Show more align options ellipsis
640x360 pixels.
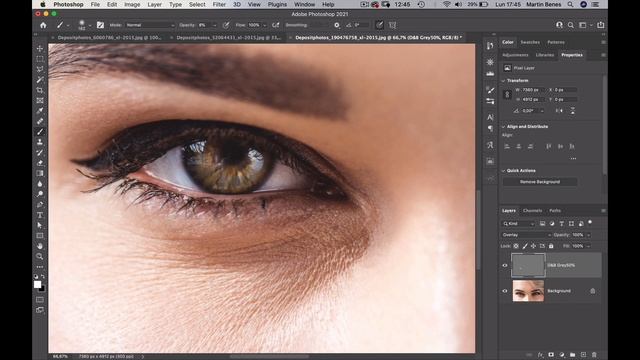point(573,158)
